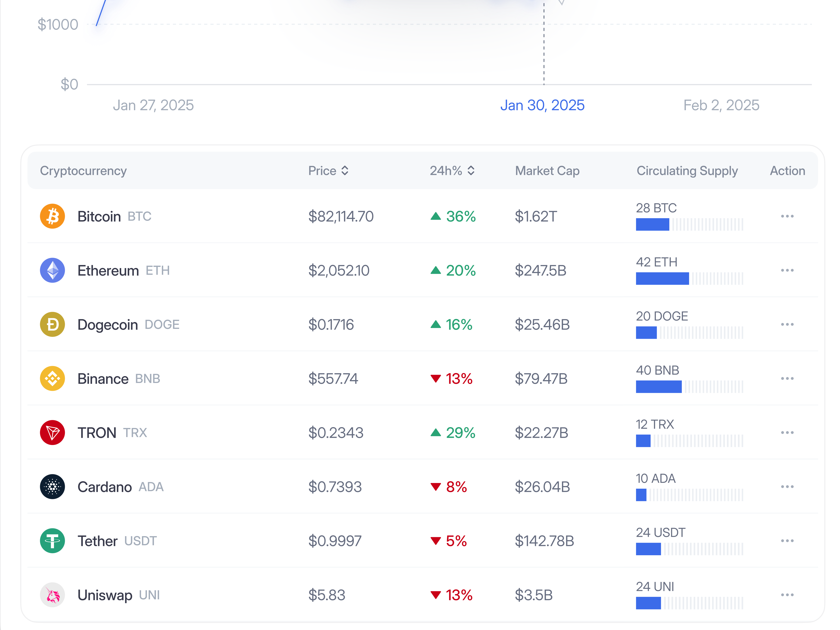Click Tether price $0.9997
This screenshot has width=840, height=630.
tap(335, 541)
